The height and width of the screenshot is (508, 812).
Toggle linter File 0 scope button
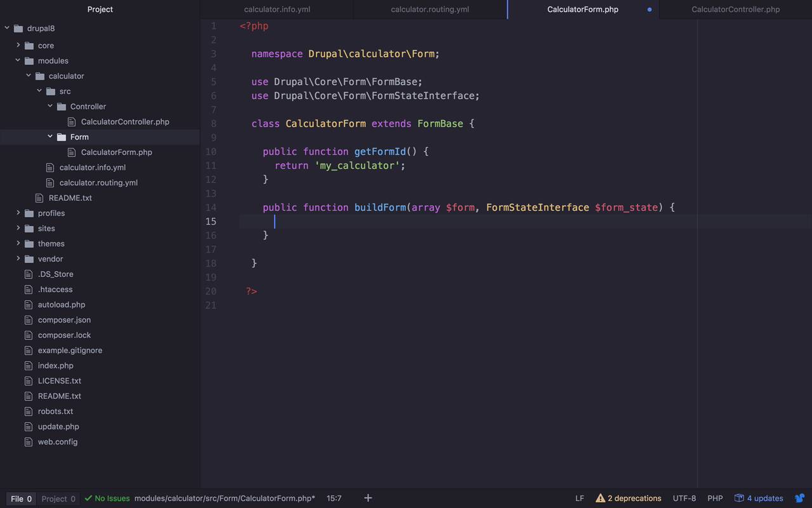pyautogui.click(x=22, y=498)
